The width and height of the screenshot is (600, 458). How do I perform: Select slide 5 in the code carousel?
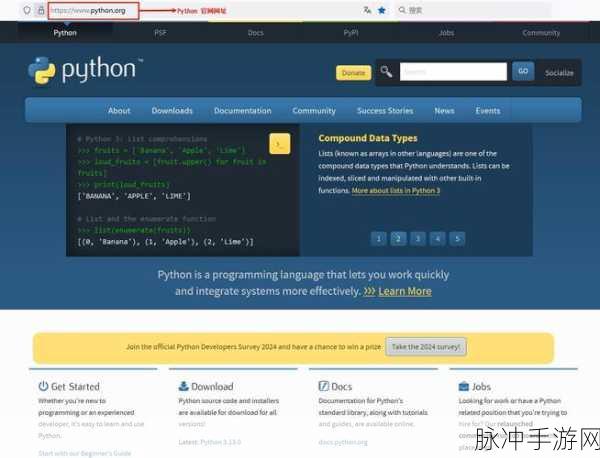(x=457, y=239)
